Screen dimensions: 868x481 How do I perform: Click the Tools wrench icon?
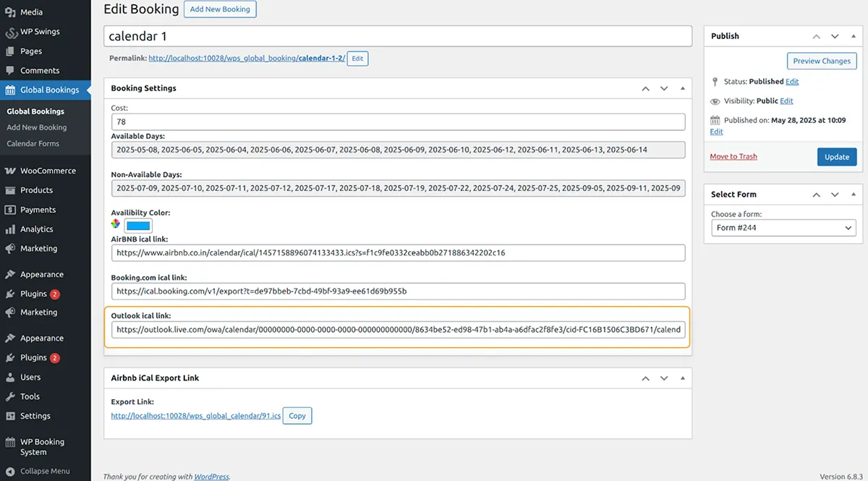(x=10, y=397)
